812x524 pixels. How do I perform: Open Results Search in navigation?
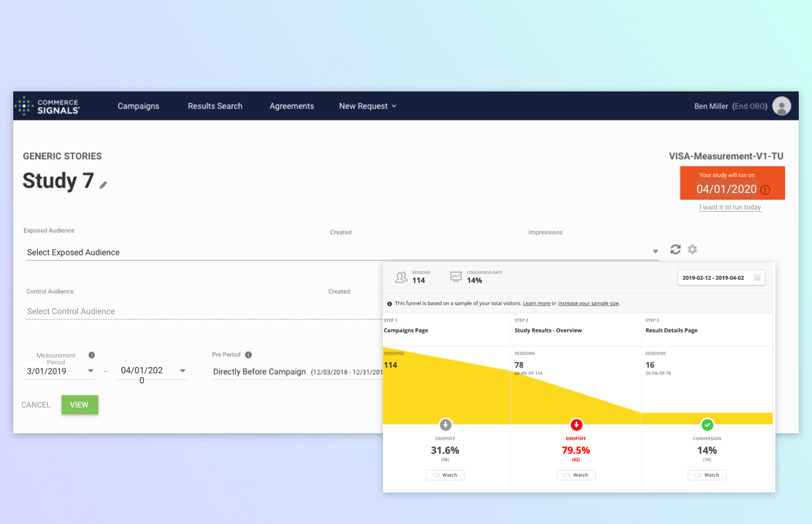click(215, 106)
